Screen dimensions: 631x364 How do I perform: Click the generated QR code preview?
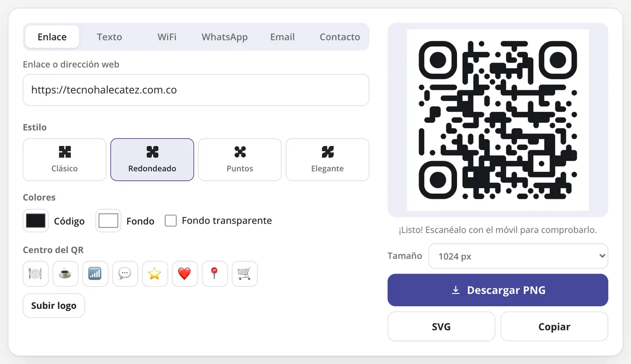[x=498, y=120]
